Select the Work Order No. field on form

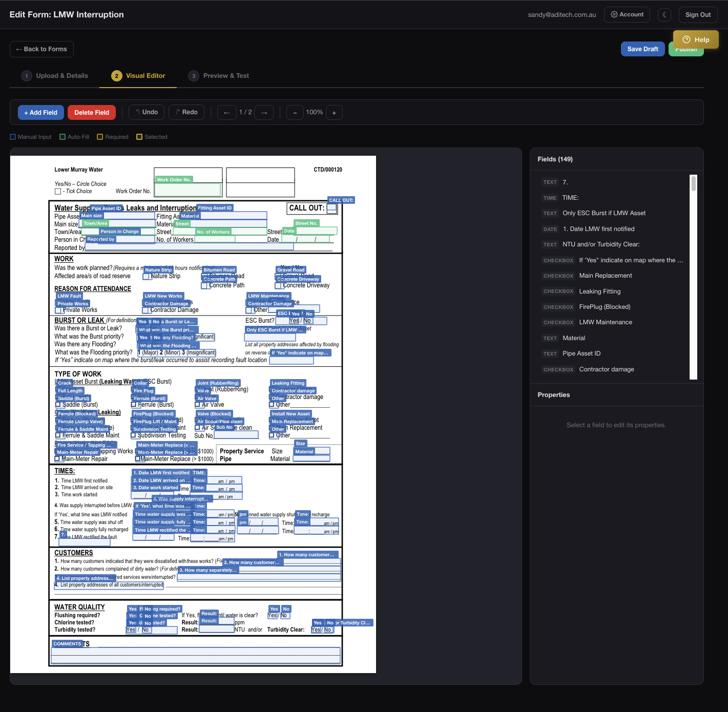pos(188,190)
